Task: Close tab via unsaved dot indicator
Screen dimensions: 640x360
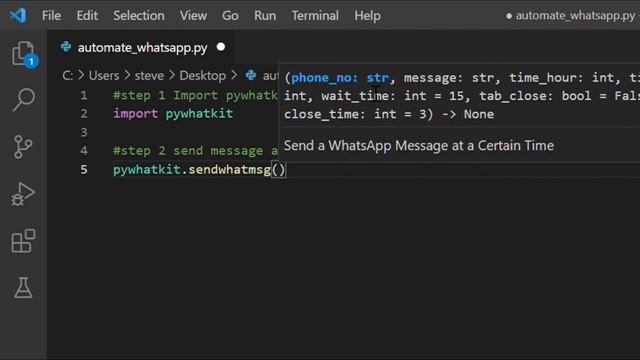Action: (221, 47)
